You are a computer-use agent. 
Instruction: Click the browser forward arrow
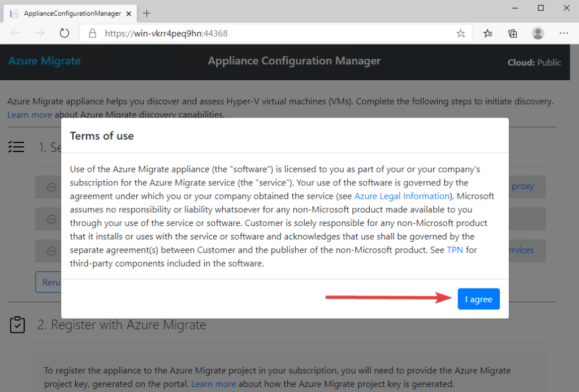click(x=40, y=33)
